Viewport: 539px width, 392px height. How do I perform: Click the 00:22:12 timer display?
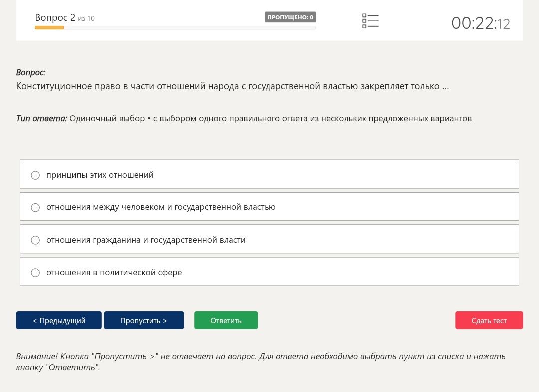[x=481, y=23]
